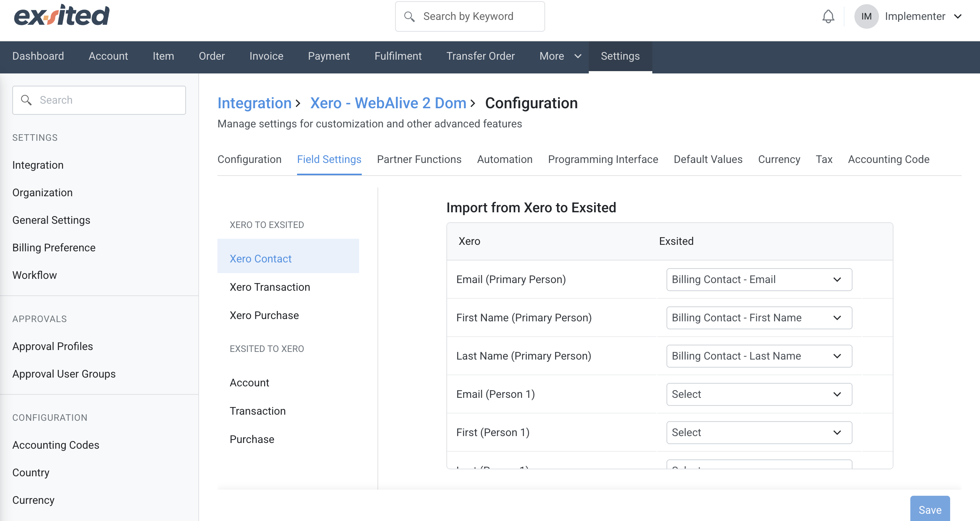Open the Dashboard menu
Viewport: 980px width, 521px height.
tap(38, 56)
